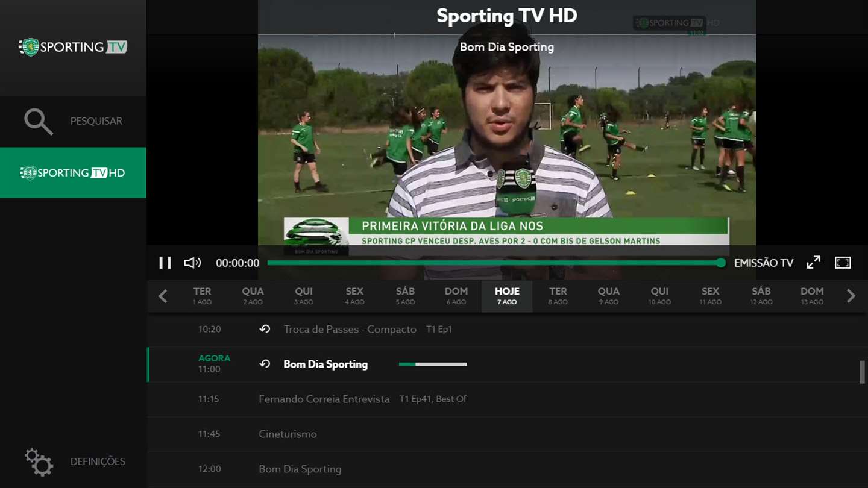Click the Bom Dia Sporting programme progress bar
The width and height of the screenshot is (868, 488).
pyautogui.click(x=433, y=364)
